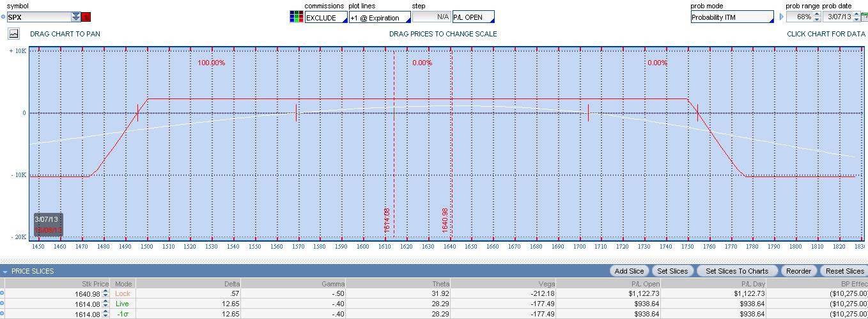Open the Probability ITM prob mode dropdown
This screenshot has height=319, width=868.
[732, 17]
